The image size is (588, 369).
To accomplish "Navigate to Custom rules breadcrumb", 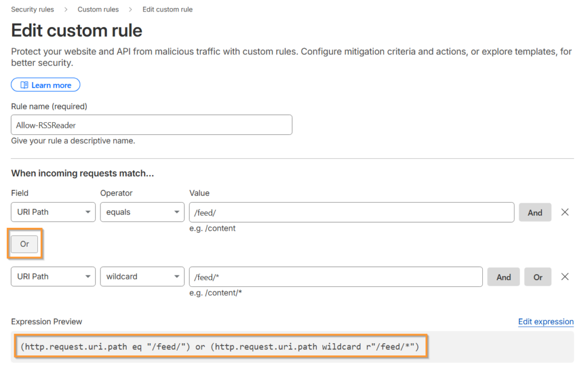I will [98, 10].
